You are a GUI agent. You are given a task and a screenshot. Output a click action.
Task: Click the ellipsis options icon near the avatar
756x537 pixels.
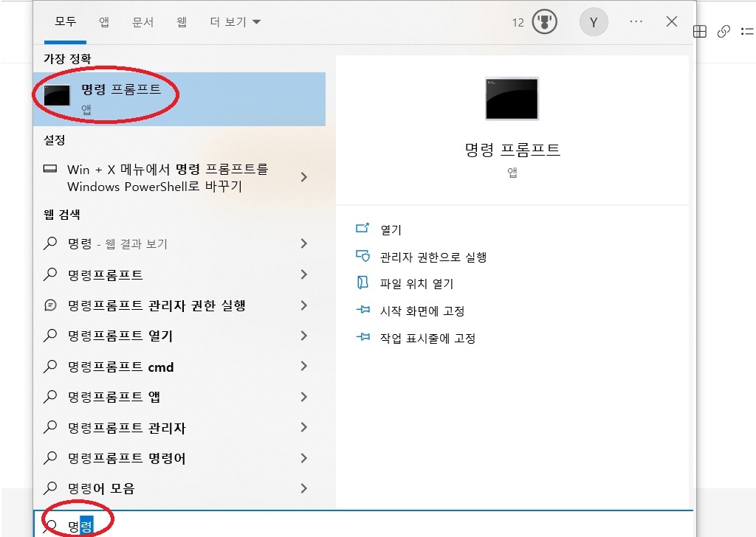636,21
